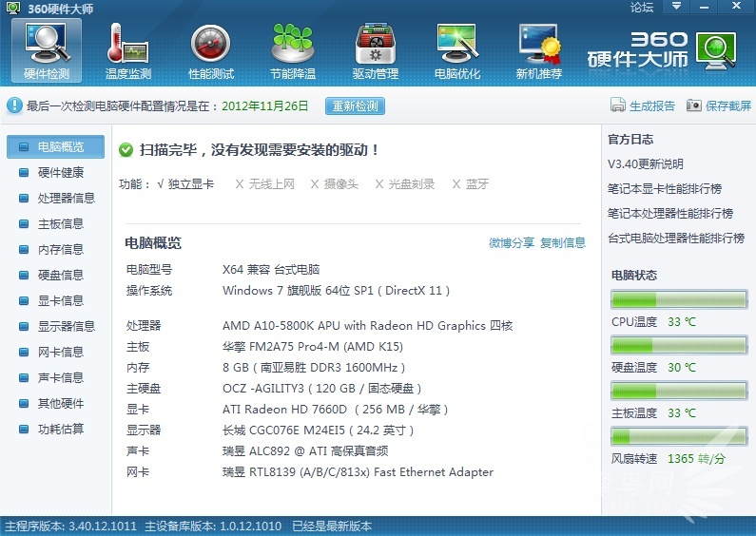This screenshot has width=756, height=536.
Task: Click 复制信息 copy info link
Action: [563, 242]
